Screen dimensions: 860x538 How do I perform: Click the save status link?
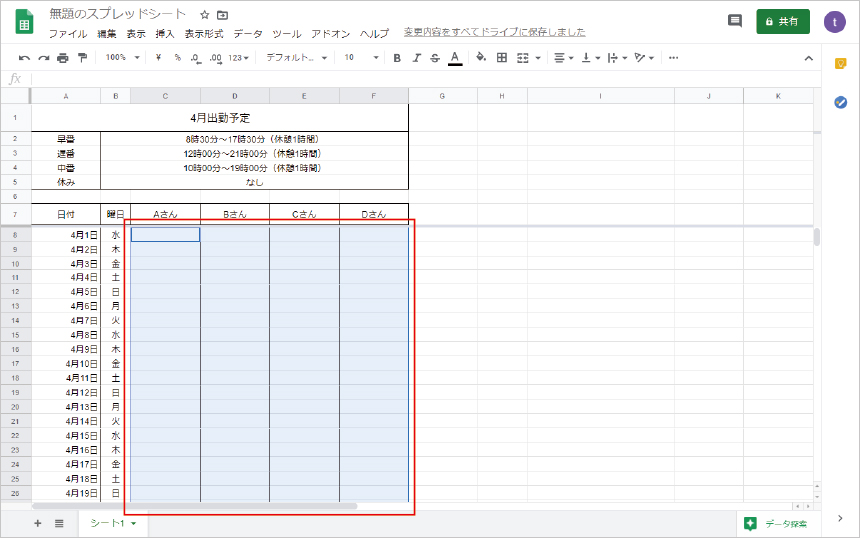(x=495, y=32)
